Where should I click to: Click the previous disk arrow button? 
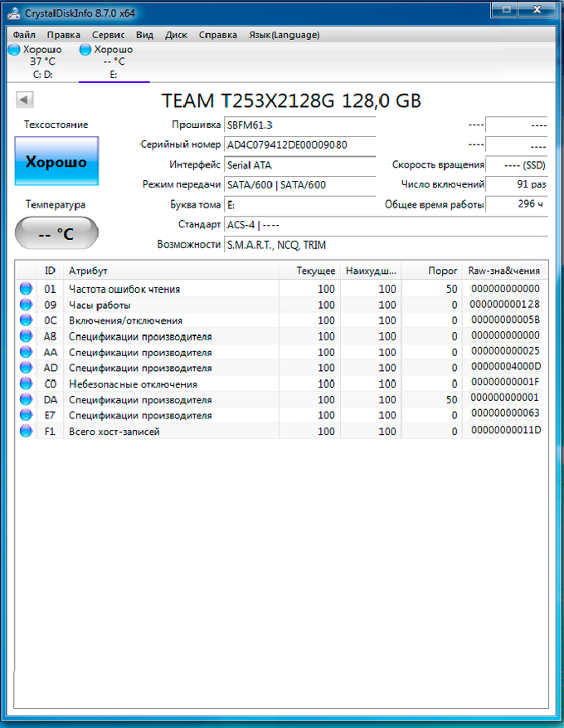(24, 100)
